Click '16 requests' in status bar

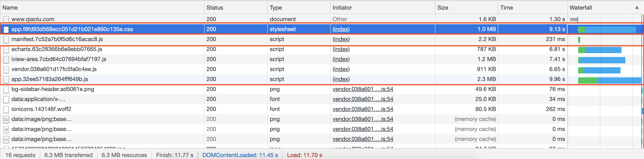pyautogui.click(x=20, y=155)
